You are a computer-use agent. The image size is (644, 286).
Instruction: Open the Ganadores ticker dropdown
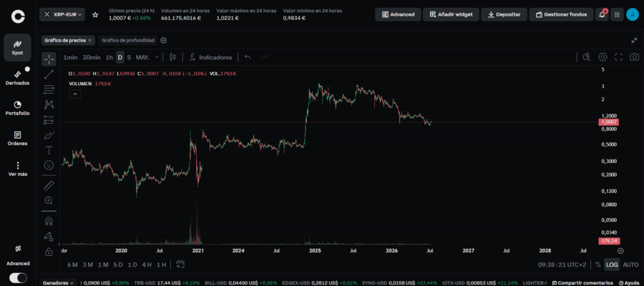click(59, 282)
